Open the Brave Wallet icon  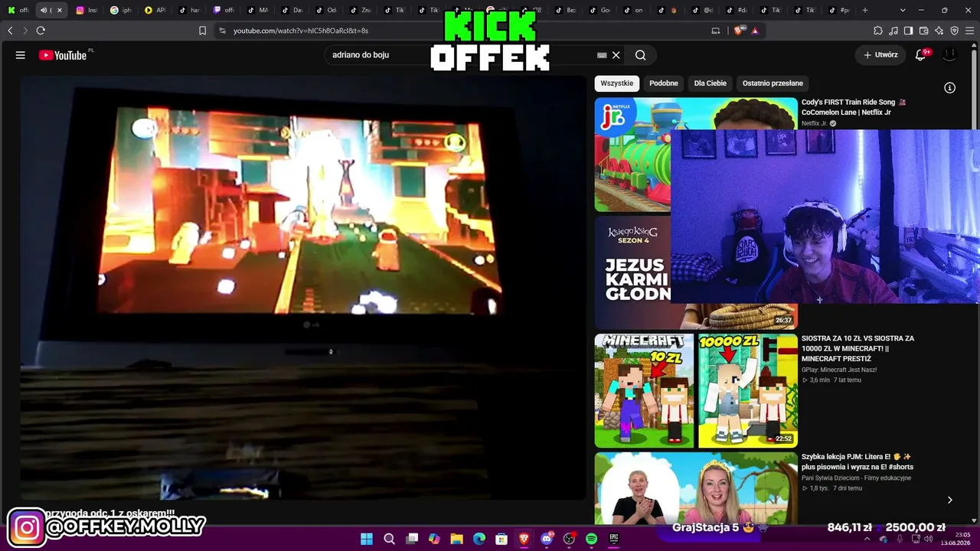[x=924, y=31]
